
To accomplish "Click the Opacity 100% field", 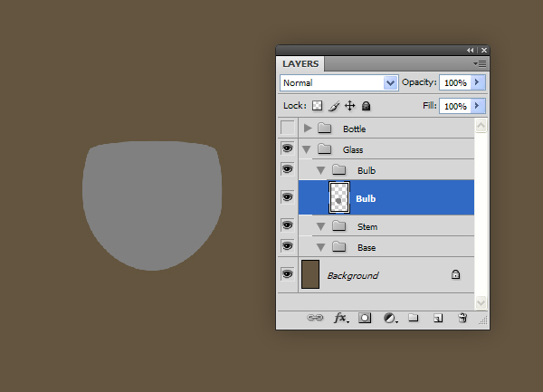I will (455, 82).
